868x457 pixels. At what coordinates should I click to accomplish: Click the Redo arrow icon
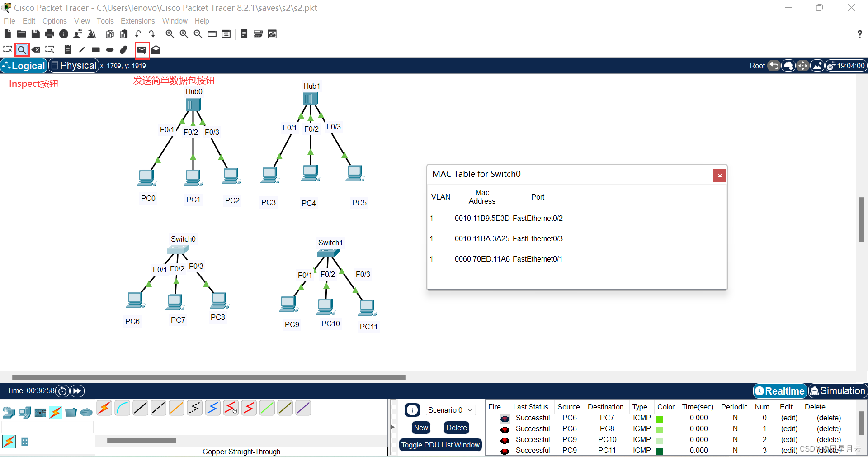[152, 34]
